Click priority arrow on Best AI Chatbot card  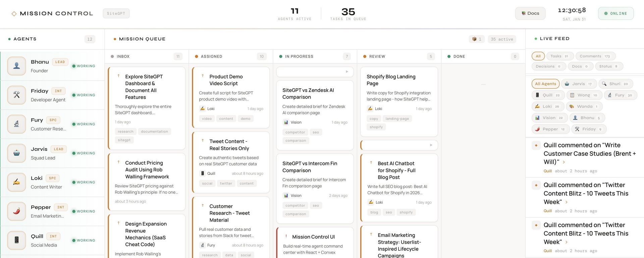pos(371,163)
